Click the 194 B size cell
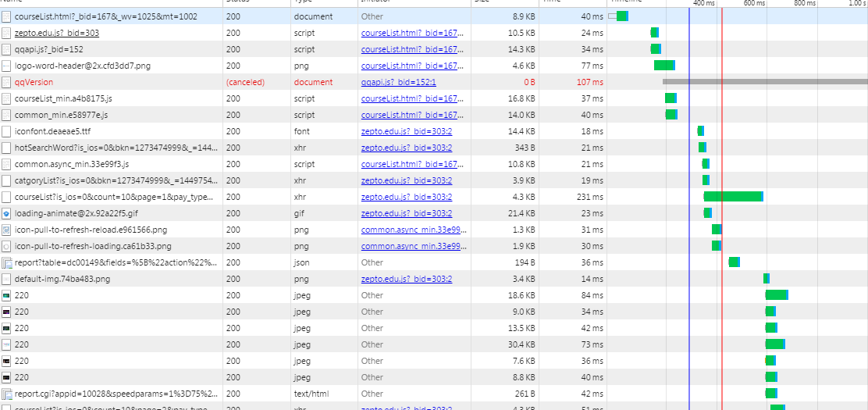Viewport: 868px width, 410px height. pos(525,262)
